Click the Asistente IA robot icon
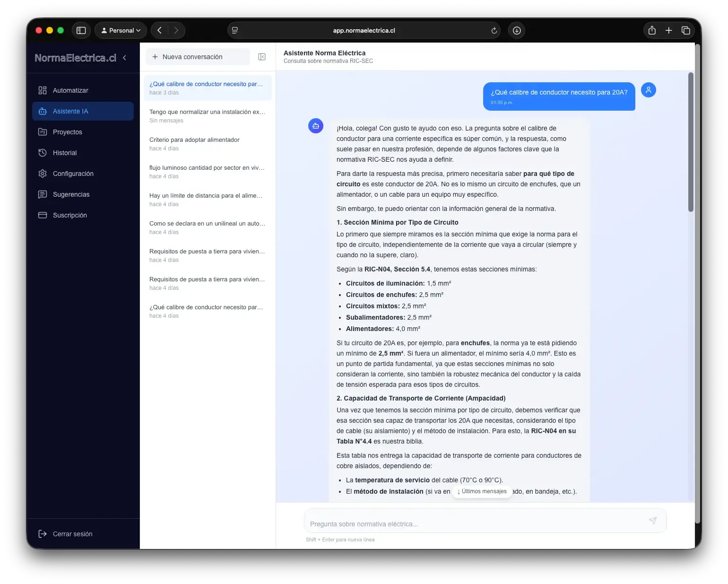Viewport: 728px width, 584px height. click(x=43, y=111)
